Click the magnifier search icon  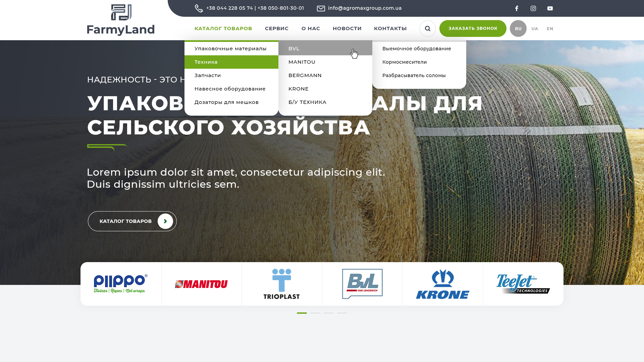tap(428, 28)
